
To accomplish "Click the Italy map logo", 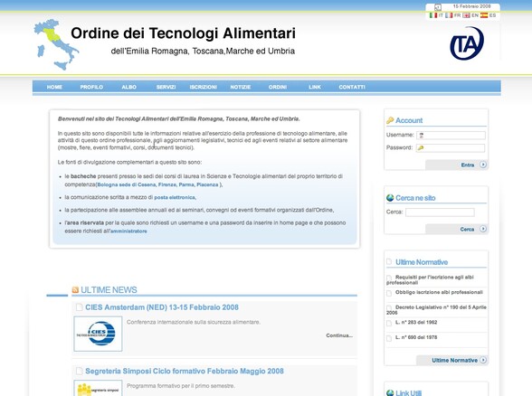I will (56, 45).
